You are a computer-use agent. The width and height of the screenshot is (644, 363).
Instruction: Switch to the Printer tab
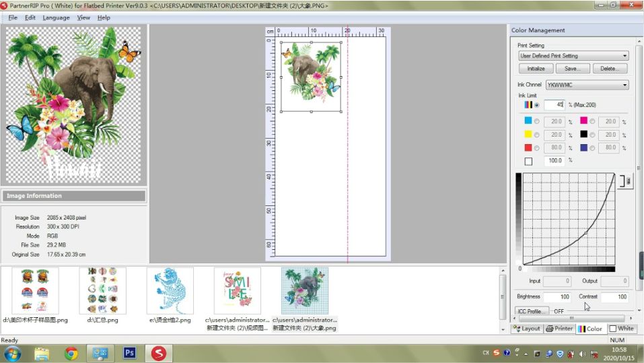click(559, 329)
